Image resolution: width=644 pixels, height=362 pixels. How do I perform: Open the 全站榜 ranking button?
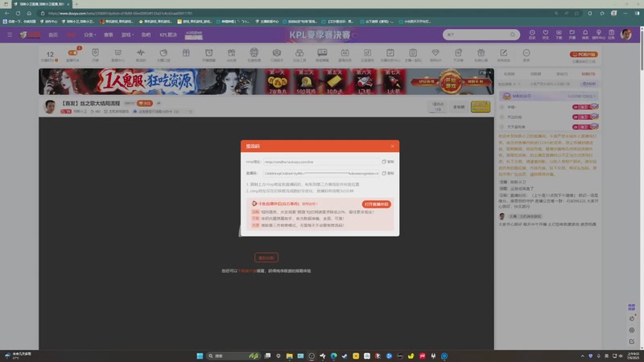click(459, 107)
